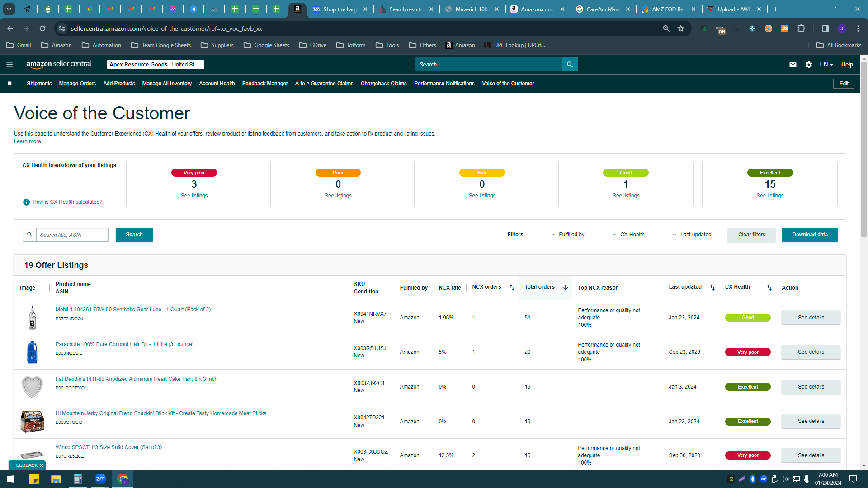
Task: Click the teal Search button for listings
Action: coord(134,235)
